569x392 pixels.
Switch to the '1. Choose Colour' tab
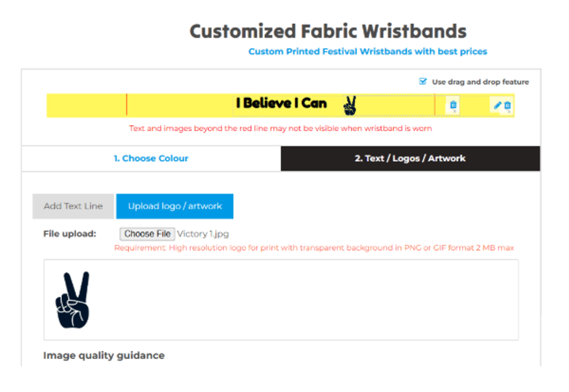151,159
